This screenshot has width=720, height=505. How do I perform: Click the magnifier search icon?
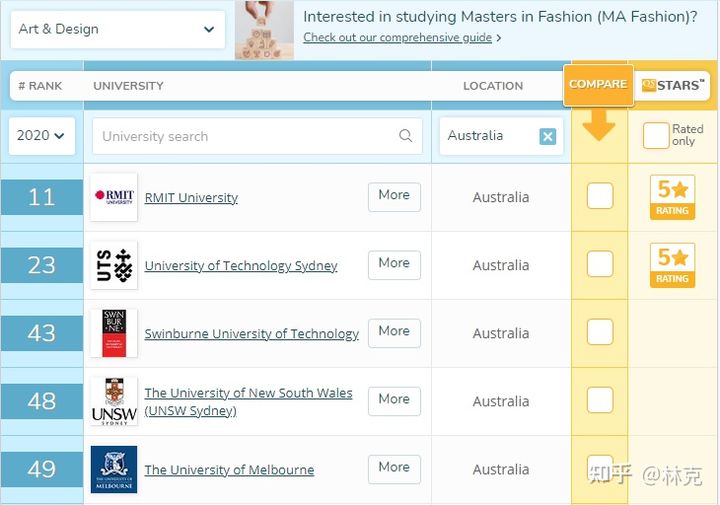(x=405, y=136)
